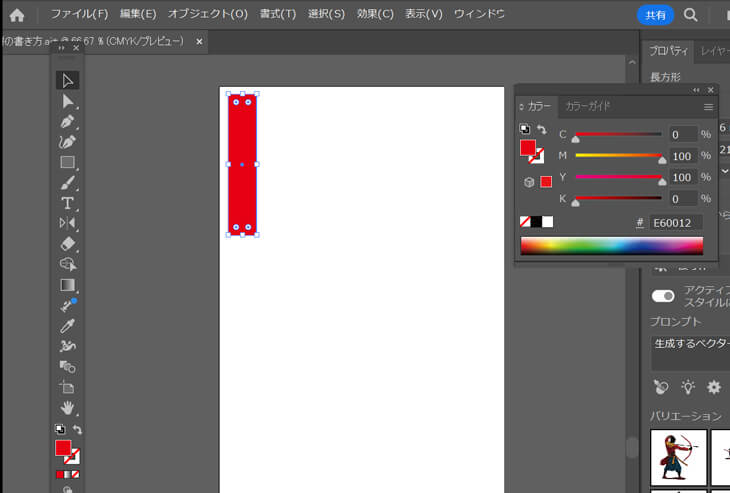The width and height of the screenshot is (730, 493).
Task: Click Color panel default fill and stroke icon
Action: 525,129
